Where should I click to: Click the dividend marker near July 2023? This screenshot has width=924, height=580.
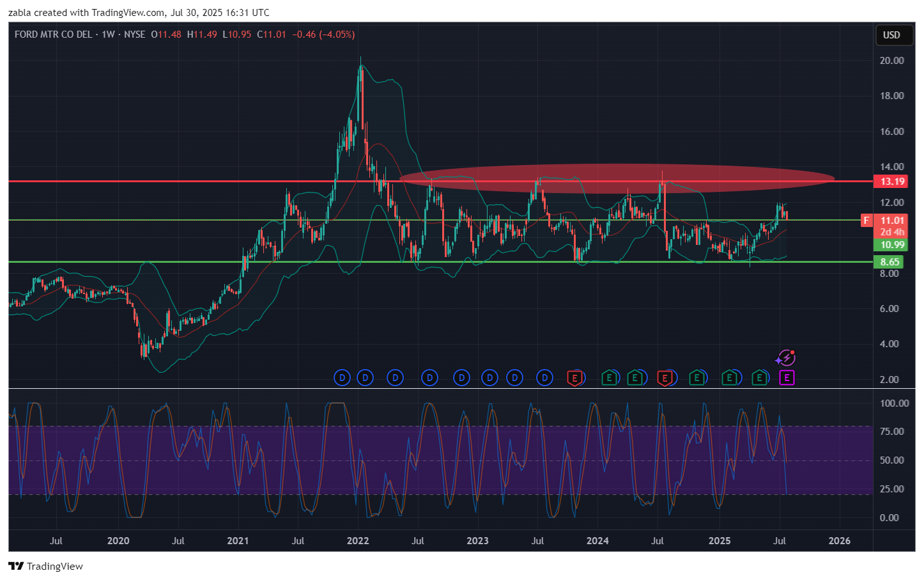(544, 378)
